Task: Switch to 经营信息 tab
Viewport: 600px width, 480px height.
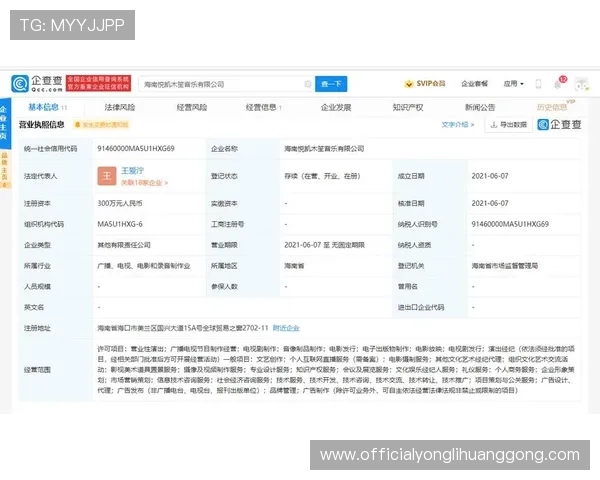Action: coord(263,107)
